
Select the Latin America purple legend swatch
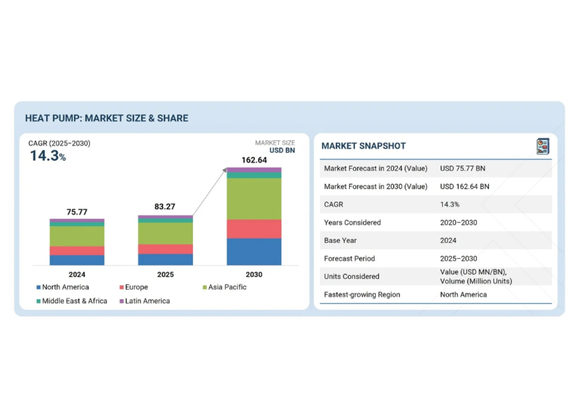tap(121, 301)
